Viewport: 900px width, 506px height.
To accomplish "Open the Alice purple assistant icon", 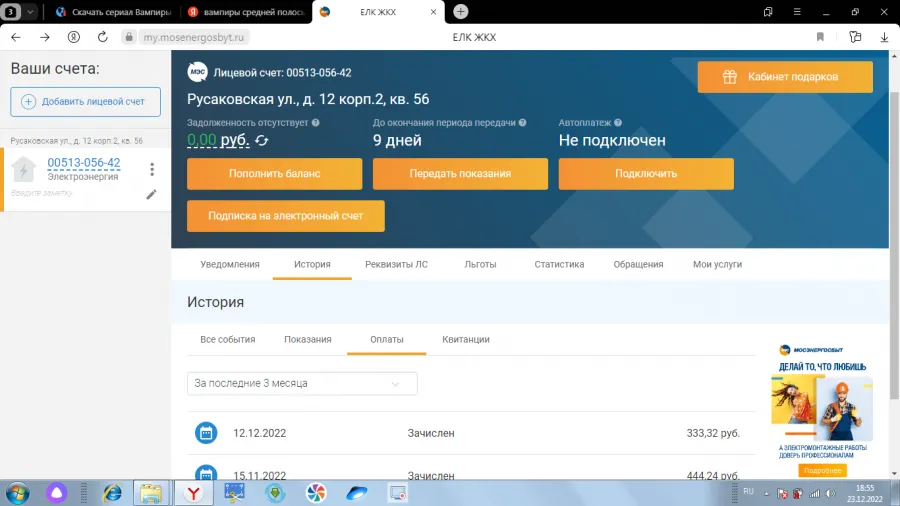I will tap(56, 493).
